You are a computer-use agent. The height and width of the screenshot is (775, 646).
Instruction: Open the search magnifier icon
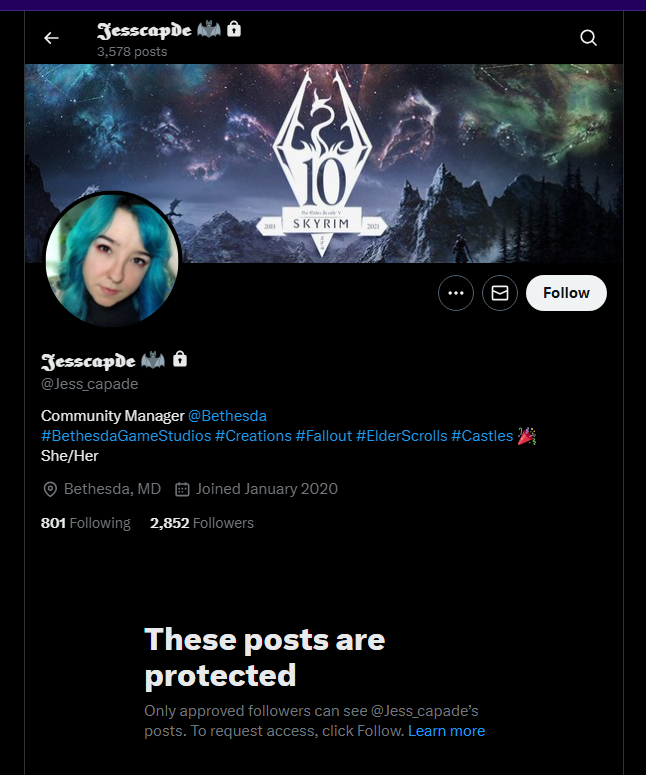[x=588, y=38]
